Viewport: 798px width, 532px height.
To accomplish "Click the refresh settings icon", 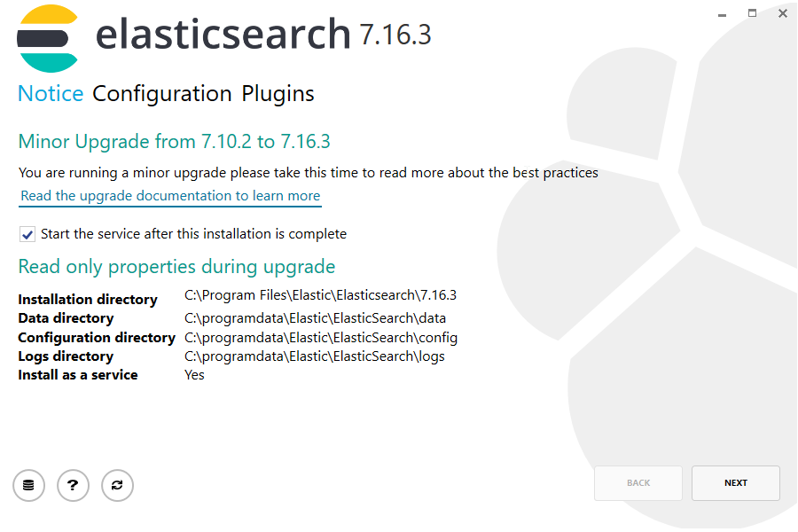I will pos(117,485).
